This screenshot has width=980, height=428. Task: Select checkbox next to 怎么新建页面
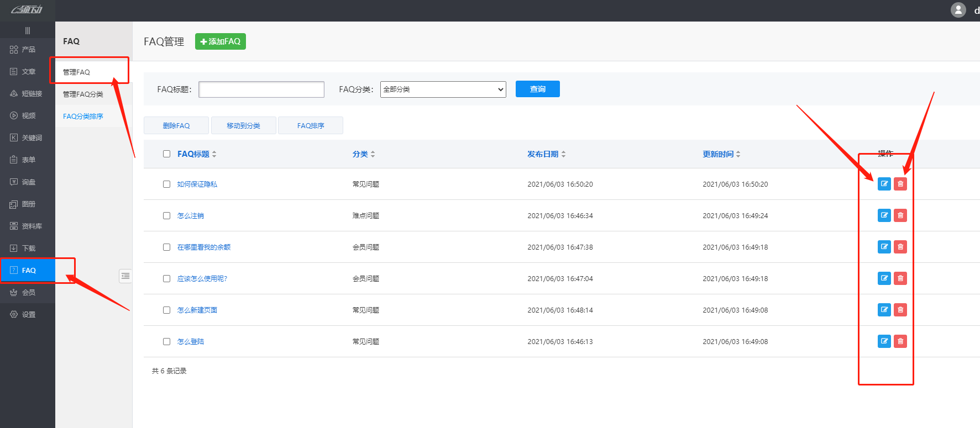[x=166, y=310]
